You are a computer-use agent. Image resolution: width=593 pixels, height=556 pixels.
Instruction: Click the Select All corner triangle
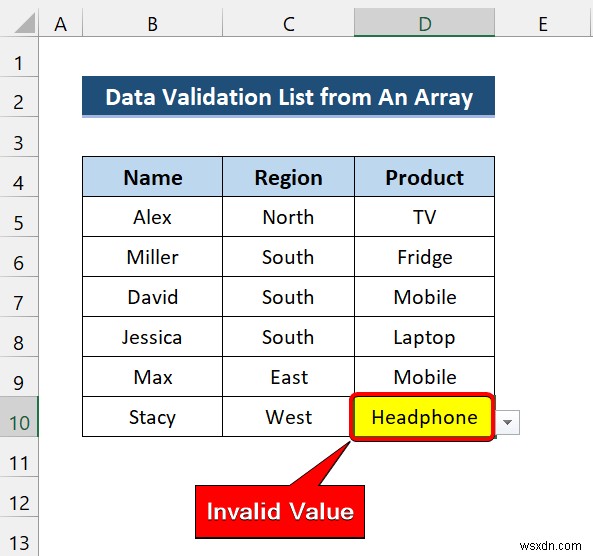coord(25,23)
